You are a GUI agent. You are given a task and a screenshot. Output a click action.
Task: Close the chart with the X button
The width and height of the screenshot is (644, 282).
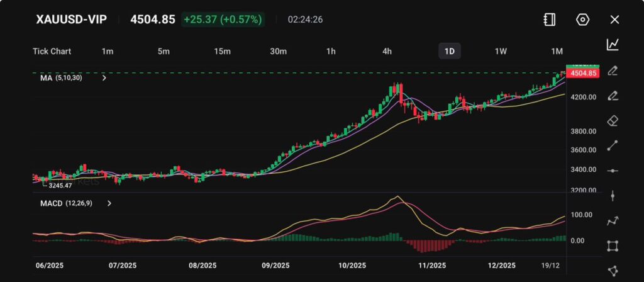point(614,20)
